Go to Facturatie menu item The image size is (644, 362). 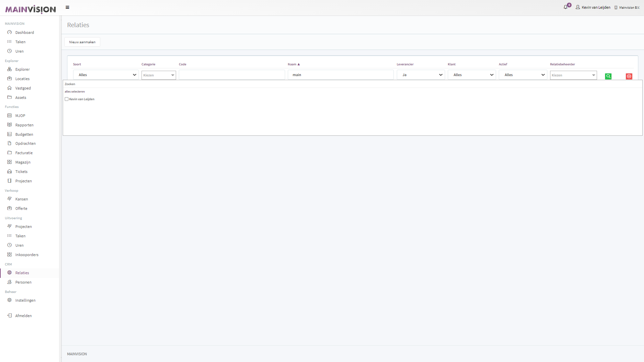(24, 153)
